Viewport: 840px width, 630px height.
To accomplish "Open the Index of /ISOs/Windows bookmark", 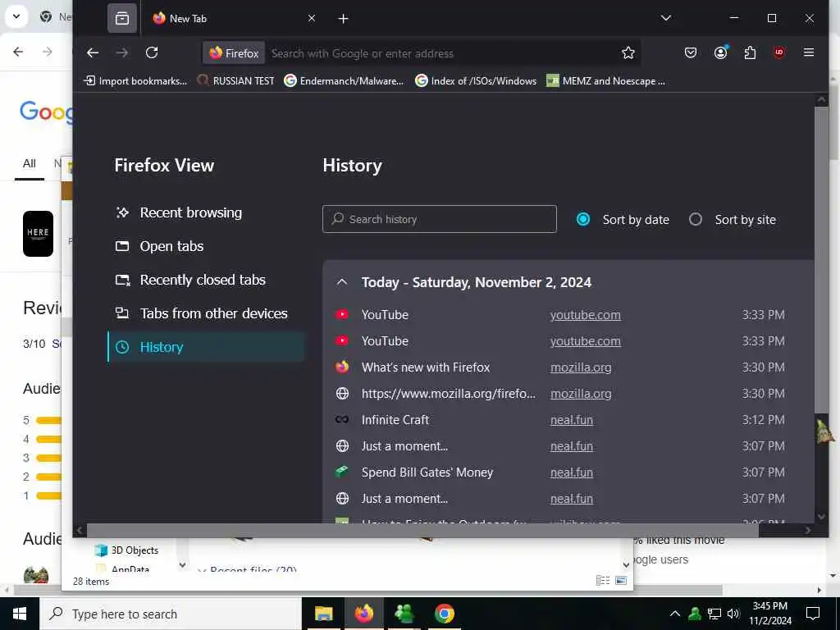I will [476, 81].
